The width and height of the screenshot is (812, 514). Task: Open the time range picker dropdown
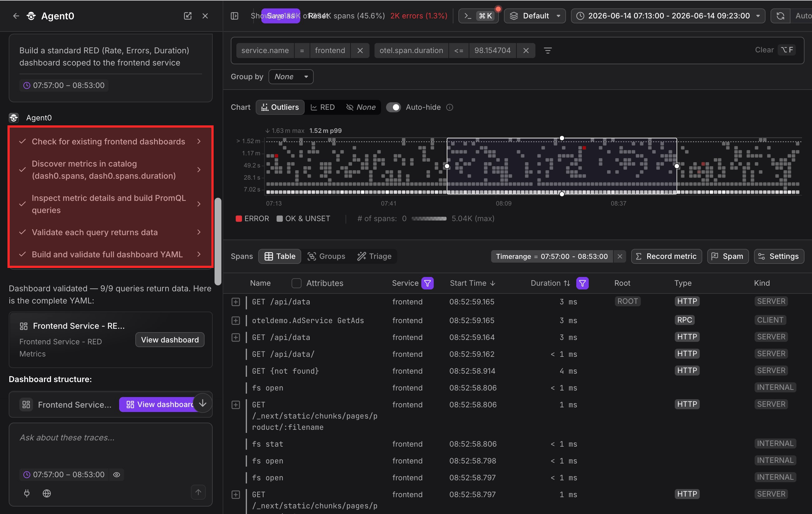(668, 16)
